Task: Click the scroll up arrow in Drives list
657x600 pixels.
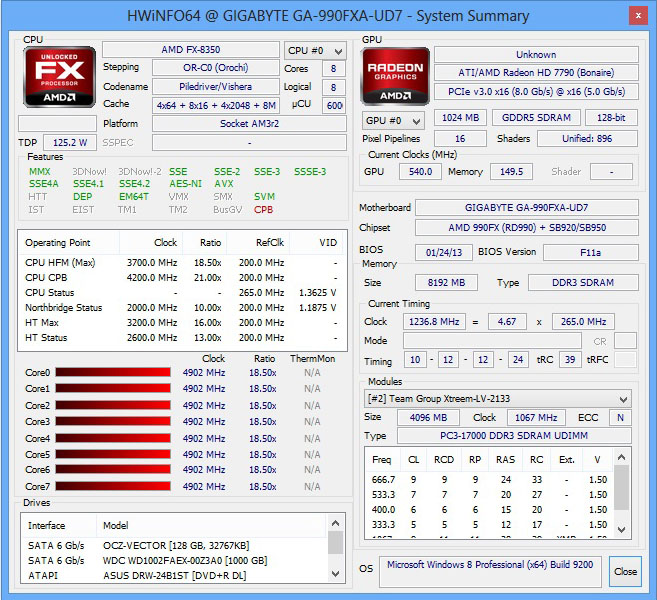Action: point(335,523)
